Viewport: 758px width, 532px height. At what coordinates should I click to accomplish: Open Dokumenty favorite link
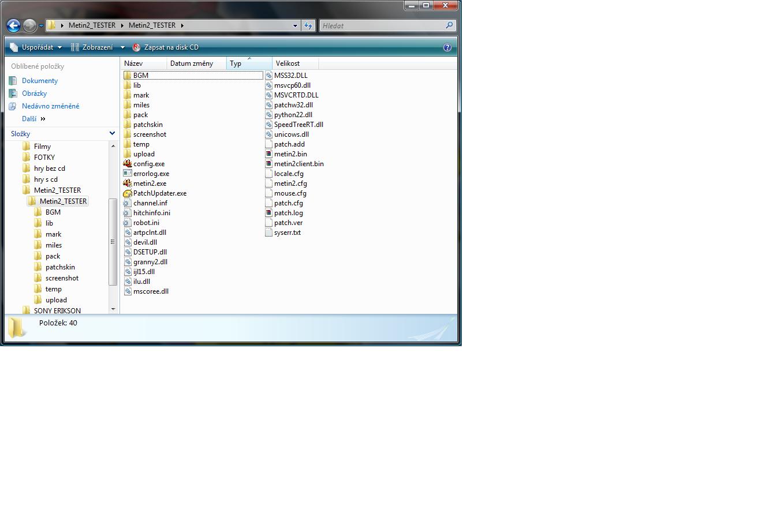point(40,81)
